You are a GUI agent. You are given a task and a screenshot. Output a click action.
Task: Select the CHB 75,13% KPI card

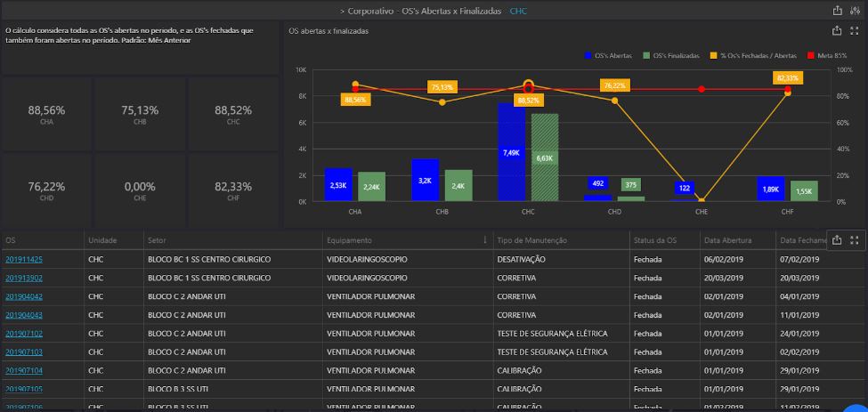point(140,115)
